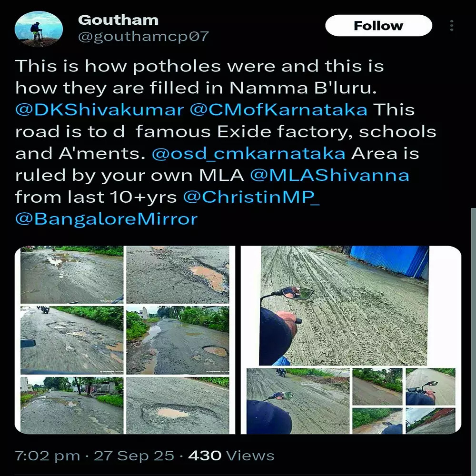476x476 pixels.
Task: Open the @DKShivakumar mention
Action: (99, 109)
